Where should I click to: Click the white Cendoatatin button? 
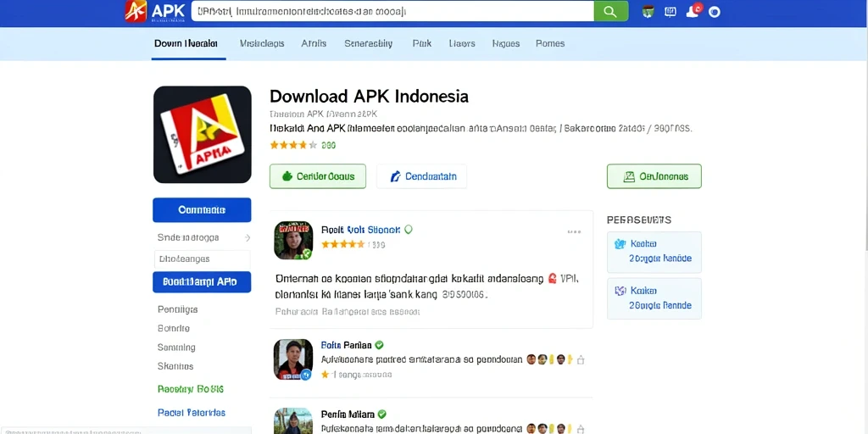422,176
